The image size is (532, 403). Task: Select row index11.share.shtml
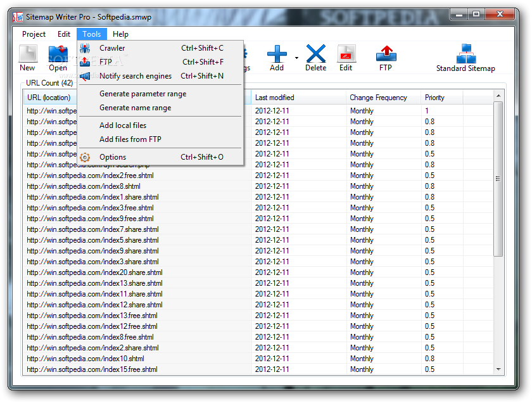(x=258, y=294)
